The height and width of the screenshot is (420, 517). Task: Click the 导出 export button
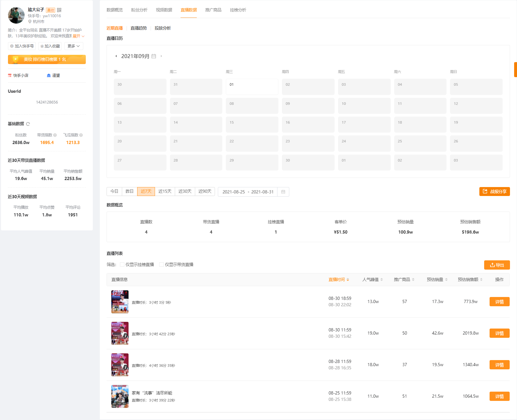pyautogui.click(x=497, y=265)
